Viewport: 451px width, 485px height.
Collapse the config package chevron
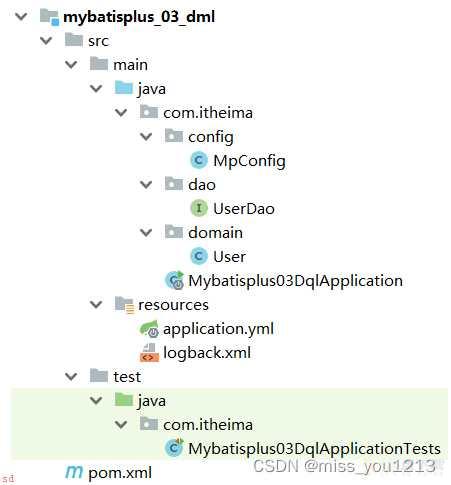click(x=146, y=137)
